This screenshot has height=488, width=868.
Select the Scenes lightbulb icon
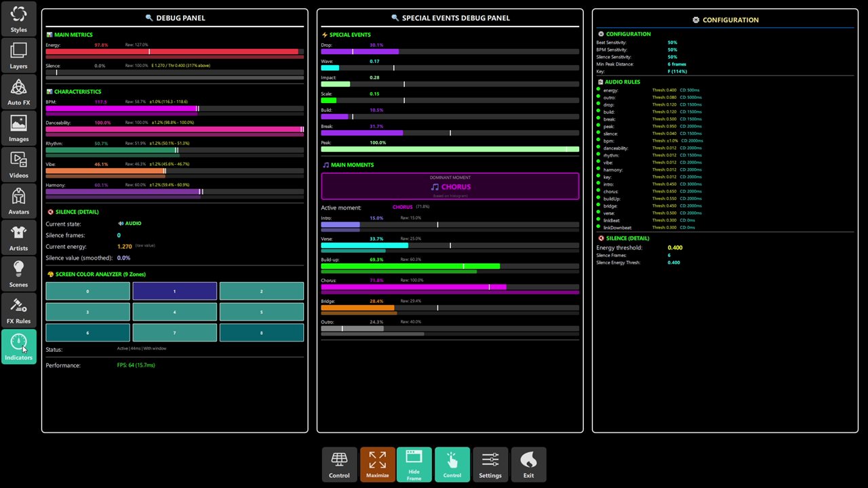(18, 273)
